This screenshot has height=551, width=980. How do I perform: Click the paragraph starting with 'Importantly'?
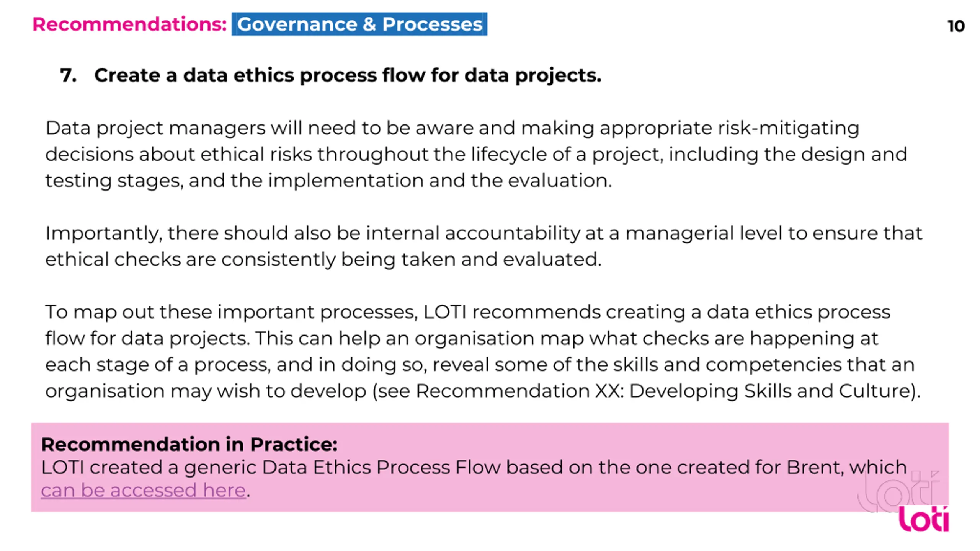coord(483,246)
